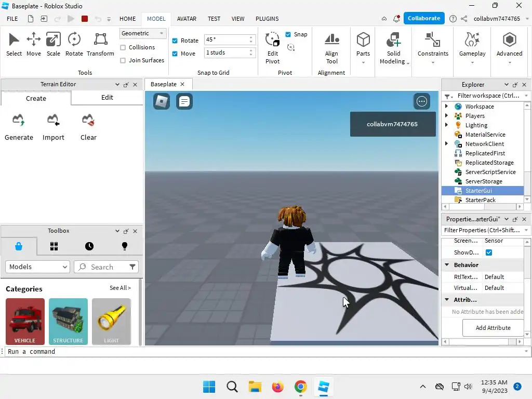Switch to the TEST ribbon tab
The image size is (532, 399).
click(x=214, y=19)
